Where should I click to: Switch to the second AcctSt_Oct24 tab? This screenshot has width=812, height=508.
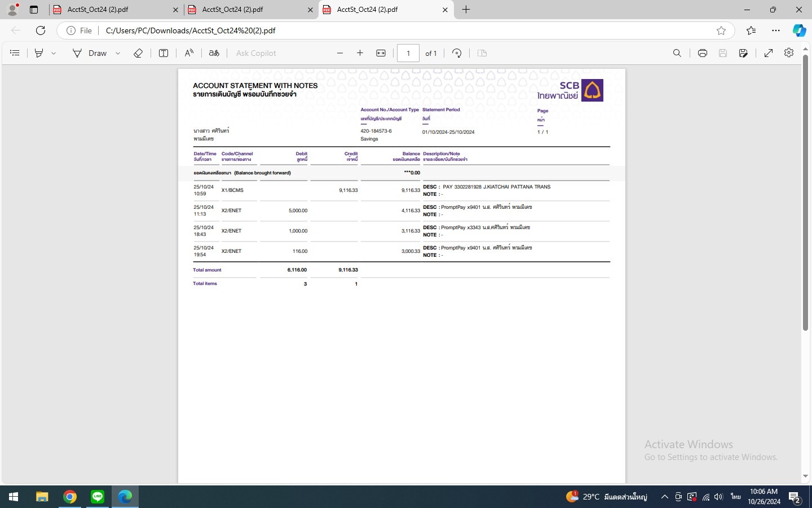[x=248, y=10]
